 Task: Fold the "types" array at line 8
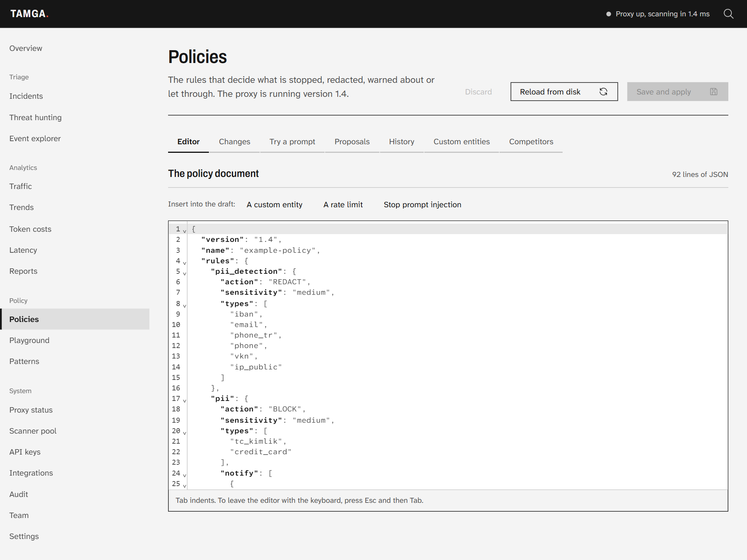[x=184, y=306]
